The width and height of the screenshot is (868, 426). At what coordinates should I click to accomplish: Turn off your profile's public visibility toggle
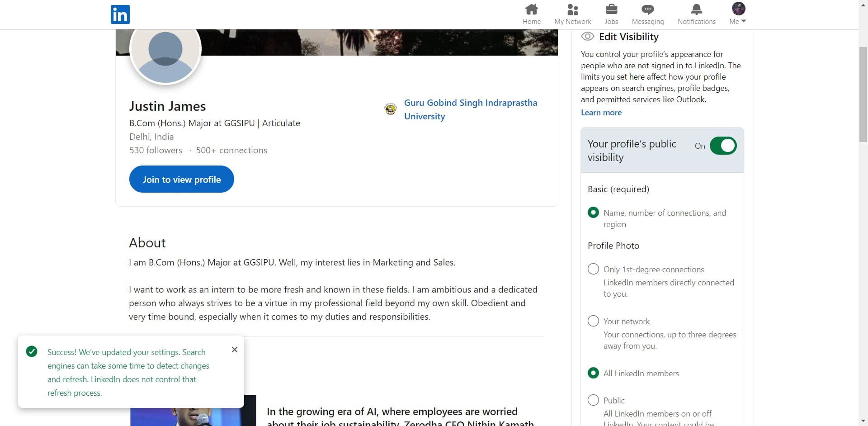pos(723,145)
